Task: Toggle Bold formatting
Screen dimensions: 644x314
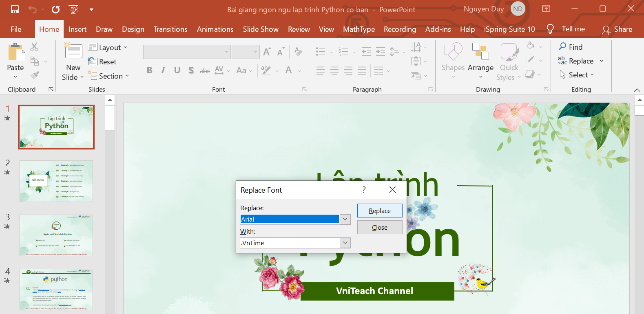Action: coord(150,70)
